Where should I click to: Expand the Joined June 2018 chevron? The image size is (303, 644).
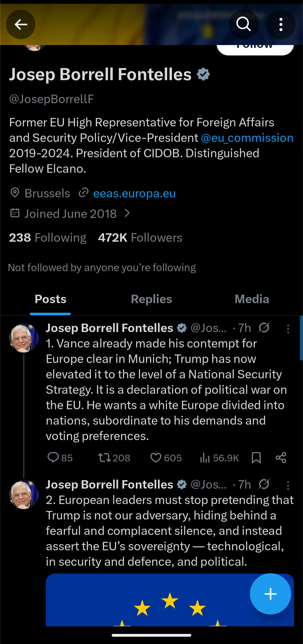[127, 213]
